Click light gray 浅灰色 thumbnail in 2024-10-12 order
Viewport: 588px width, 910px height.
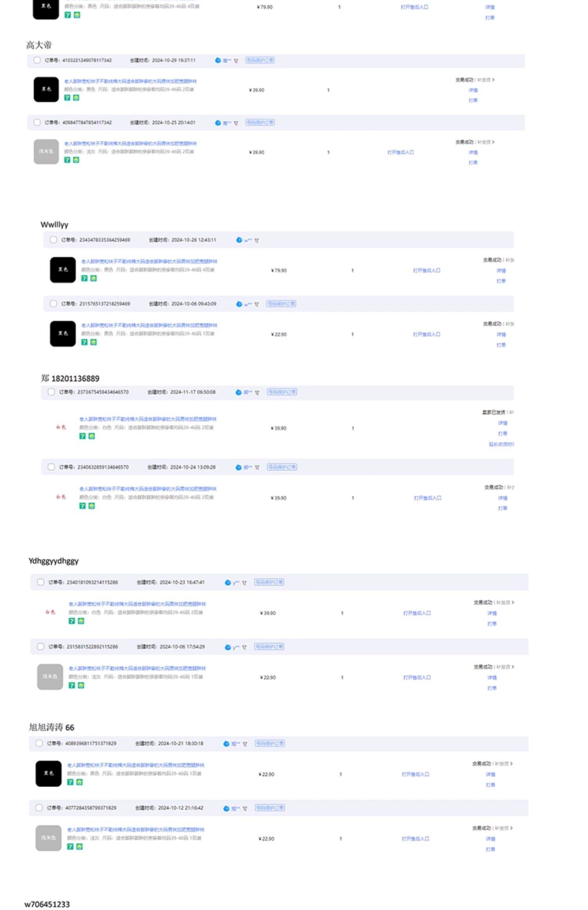(49, 838)
